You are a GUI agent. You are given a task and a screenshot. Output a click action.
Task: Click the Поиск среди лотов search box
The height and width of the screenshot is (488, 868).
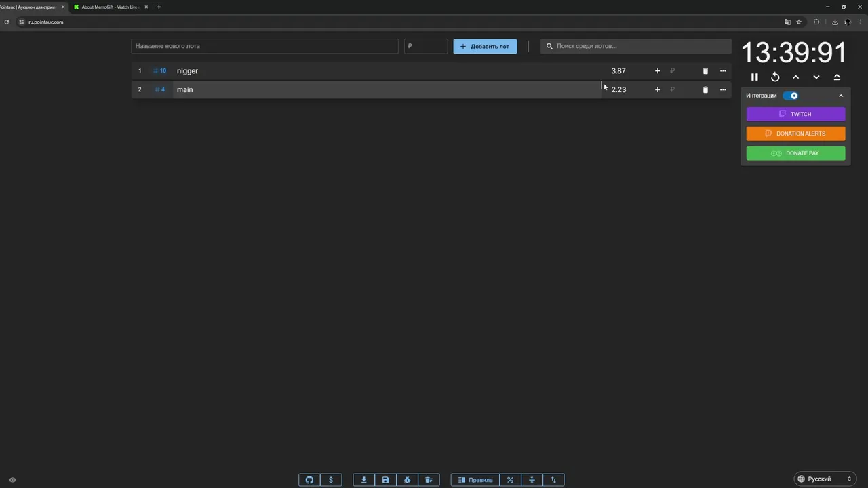tap(636, 46)
